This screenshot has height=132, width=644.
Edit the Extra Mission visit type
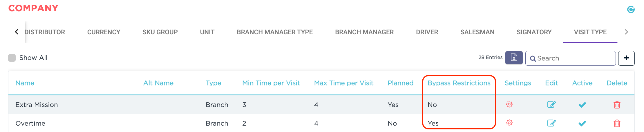click(551, 104)
